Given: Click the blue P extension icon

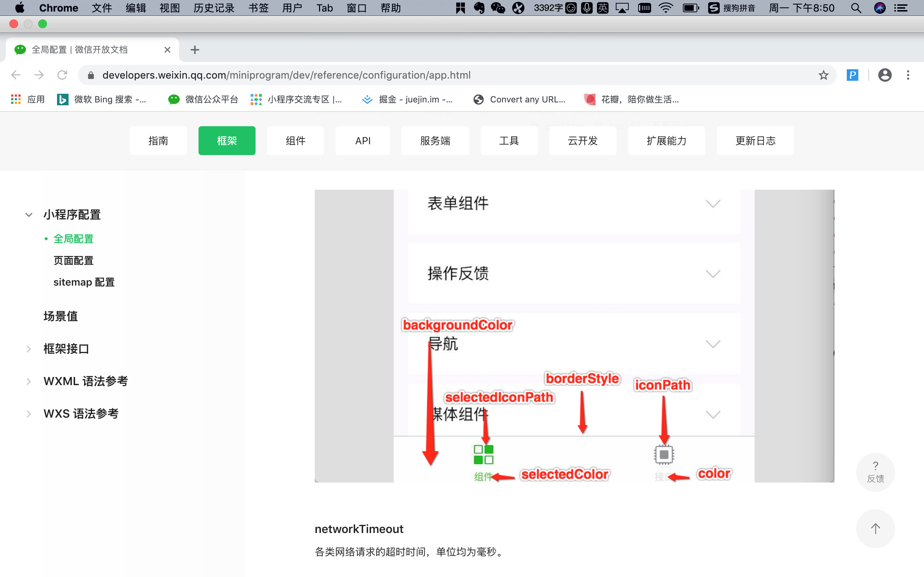Looking at the screenshot, I should click(852, 75).
